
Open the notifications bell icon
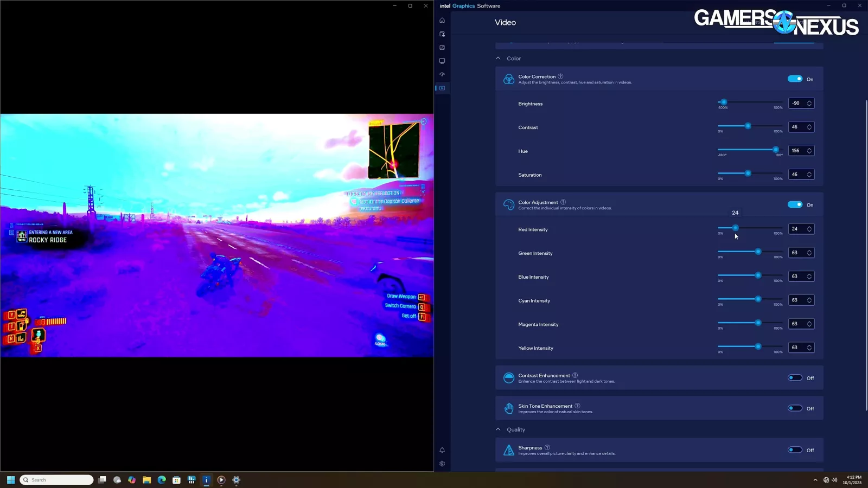pos(442,450)
